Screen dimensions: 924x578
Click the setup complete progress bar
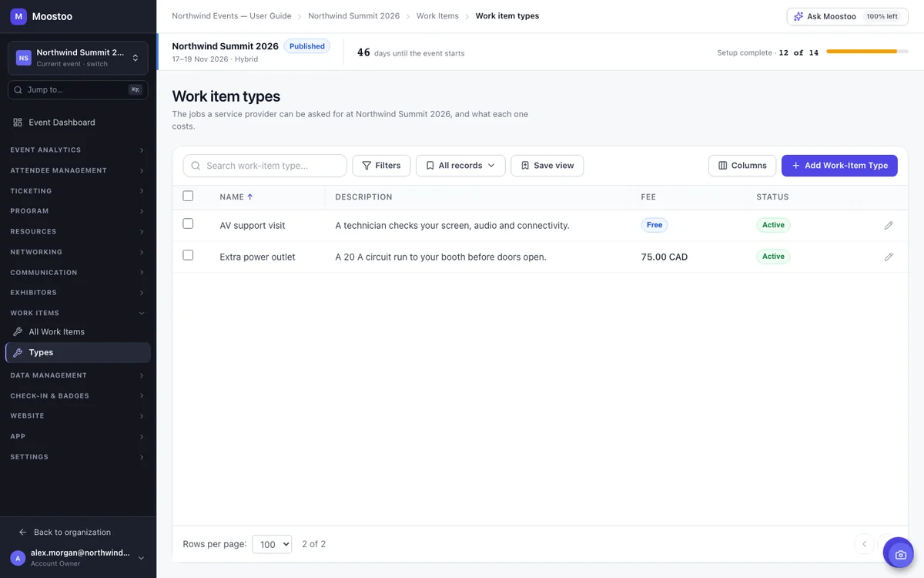[868, 52]
